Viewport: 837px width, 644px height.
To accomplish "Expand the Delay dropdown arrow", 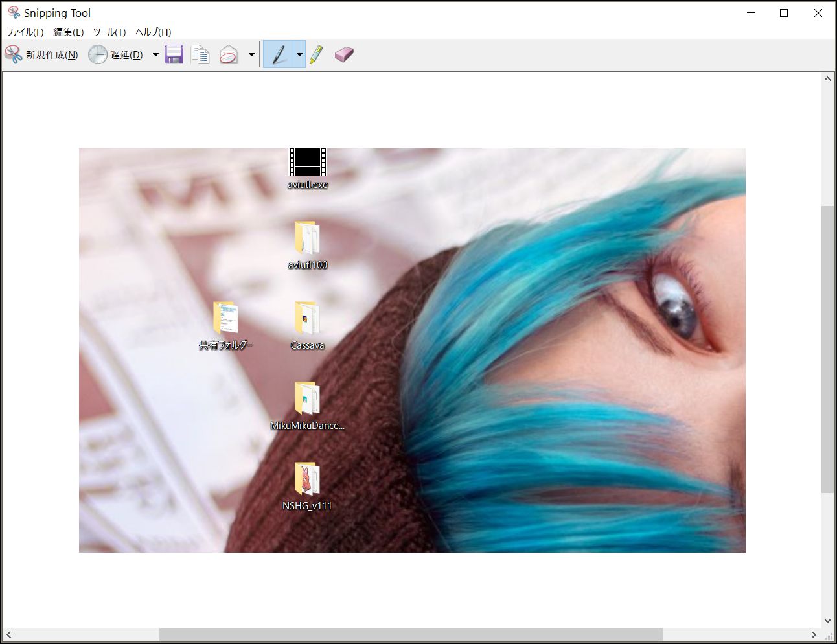I will 155,55.
